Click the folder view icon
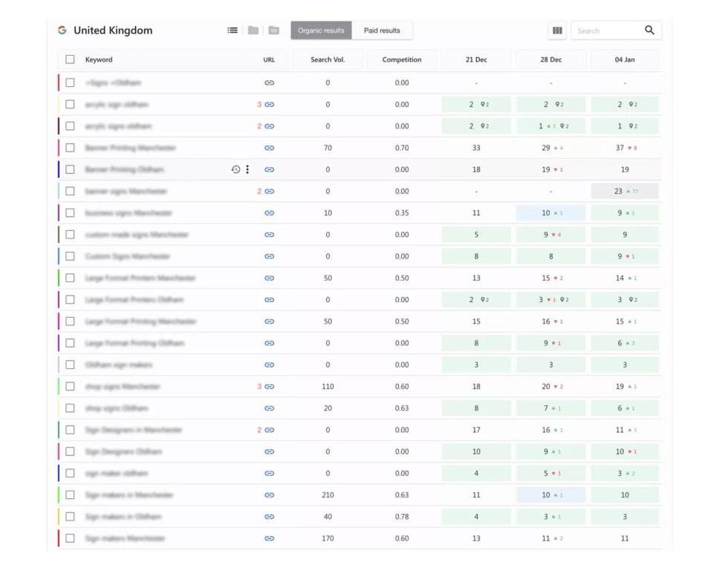 [253, 30]
